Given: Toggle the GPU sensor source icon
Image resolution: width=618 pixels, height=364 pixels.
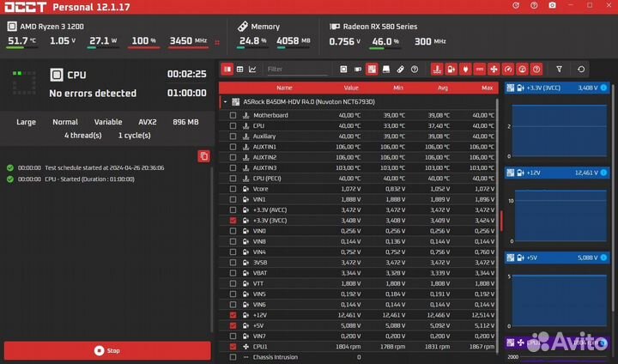Looking at the screenshot, I should coord(358,69).
